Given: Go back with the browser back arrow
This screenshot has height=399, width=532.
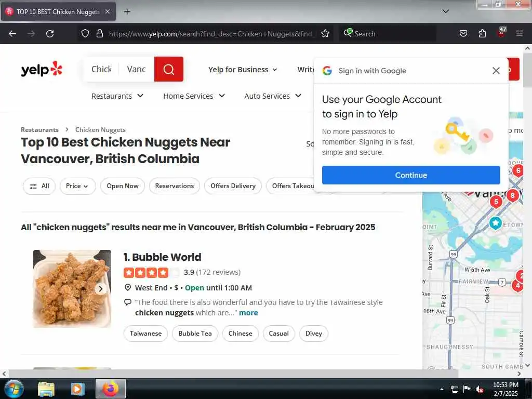Looking at the screenshot, I should tap(12, 34).
